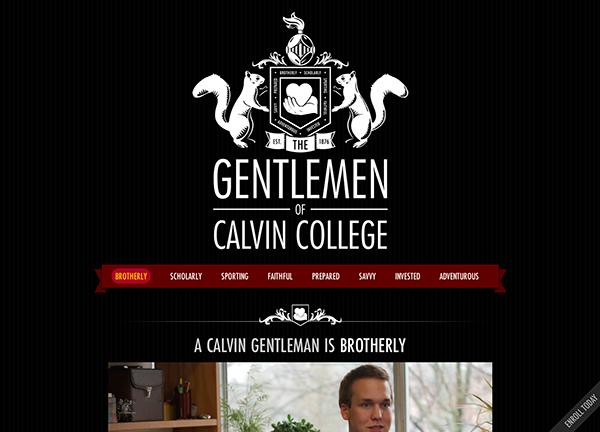Viewport: 600px width, 432px height.
Task: Click the Brotherly gentleman photo
Action: [300, 397]
